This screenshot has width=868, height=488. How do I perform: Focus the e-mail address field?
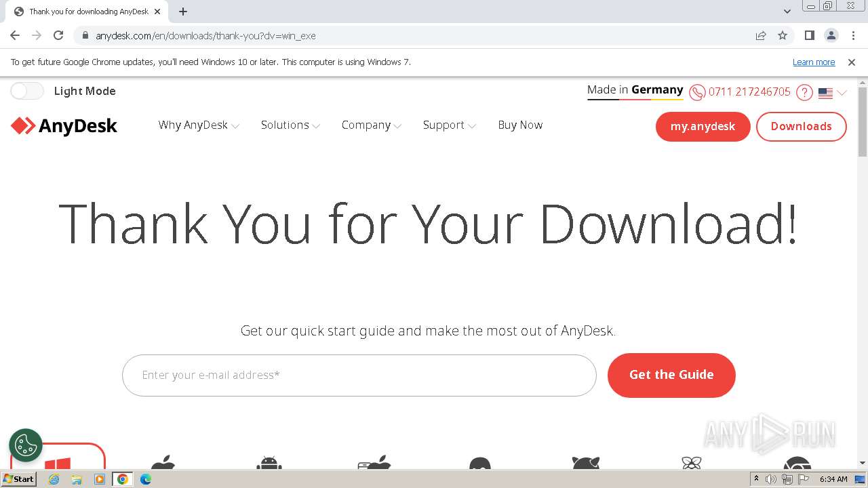(359, 375)
